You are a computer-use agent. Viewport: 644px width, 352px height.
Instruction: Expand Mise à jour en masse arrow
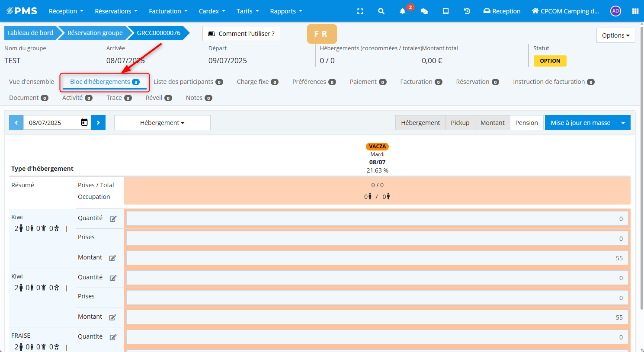point(623,122)
